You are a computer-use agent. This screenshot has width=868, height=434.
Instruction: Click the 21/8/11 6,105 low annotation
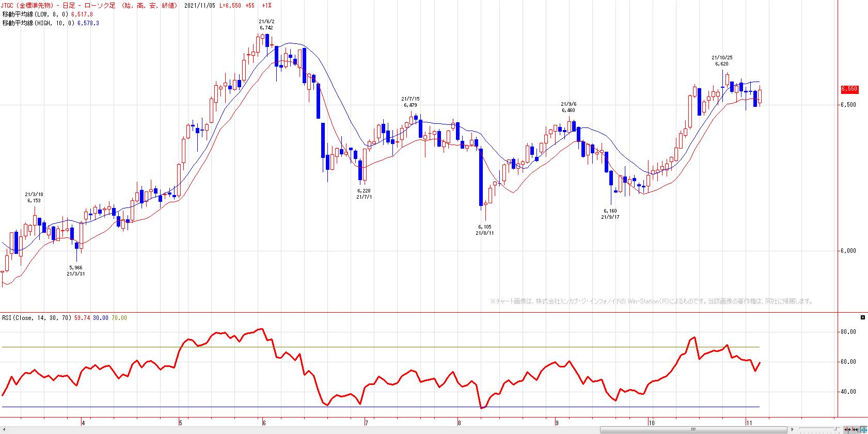(485, 230)
